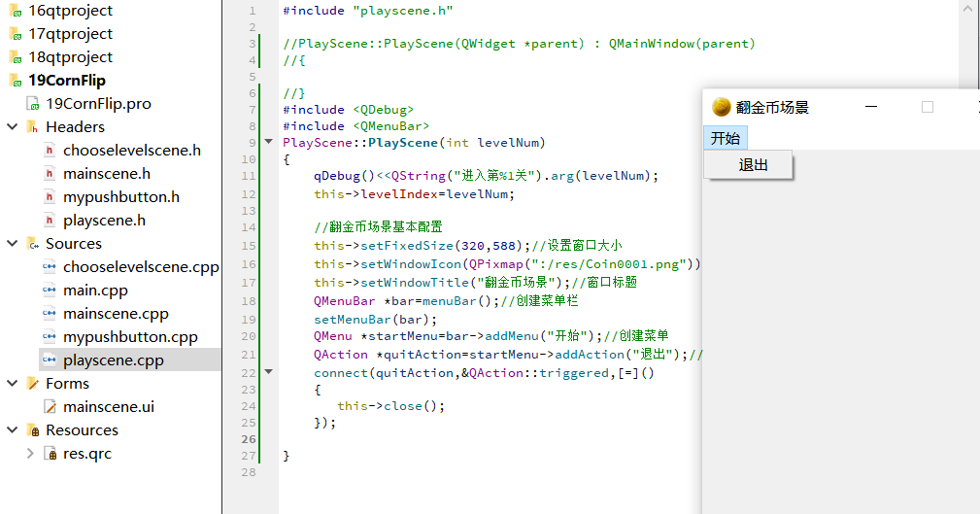Open mypushbutton.cpp source file
Viewport: 980px width, 514px height.
tap(130, 337)
